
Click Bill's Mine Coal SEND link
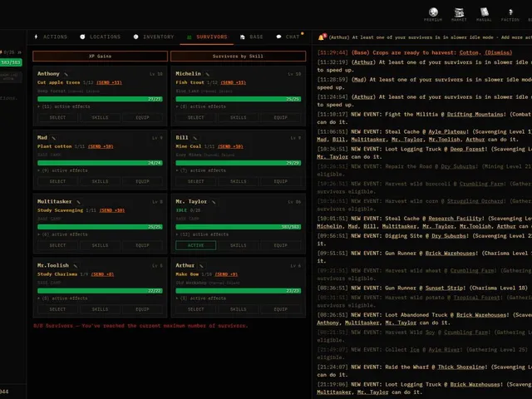230,146
